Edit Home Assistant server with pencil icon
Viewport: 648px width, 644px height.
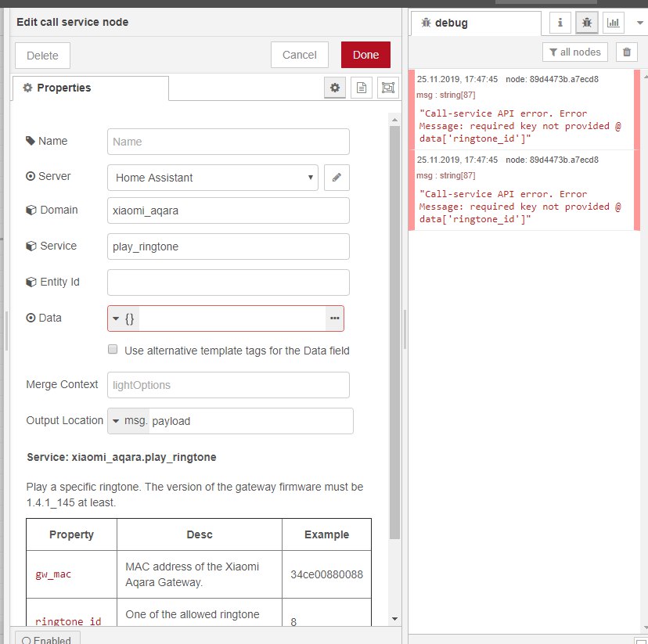(337, 178)
